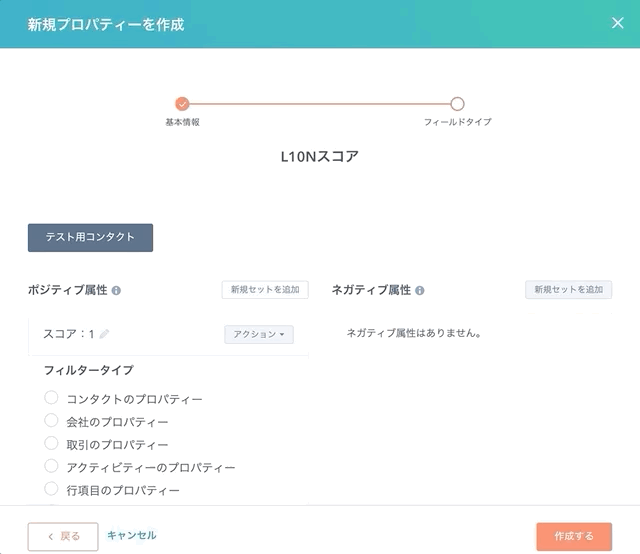Click the info icon beside ネガティブ属性

(420, 291)
